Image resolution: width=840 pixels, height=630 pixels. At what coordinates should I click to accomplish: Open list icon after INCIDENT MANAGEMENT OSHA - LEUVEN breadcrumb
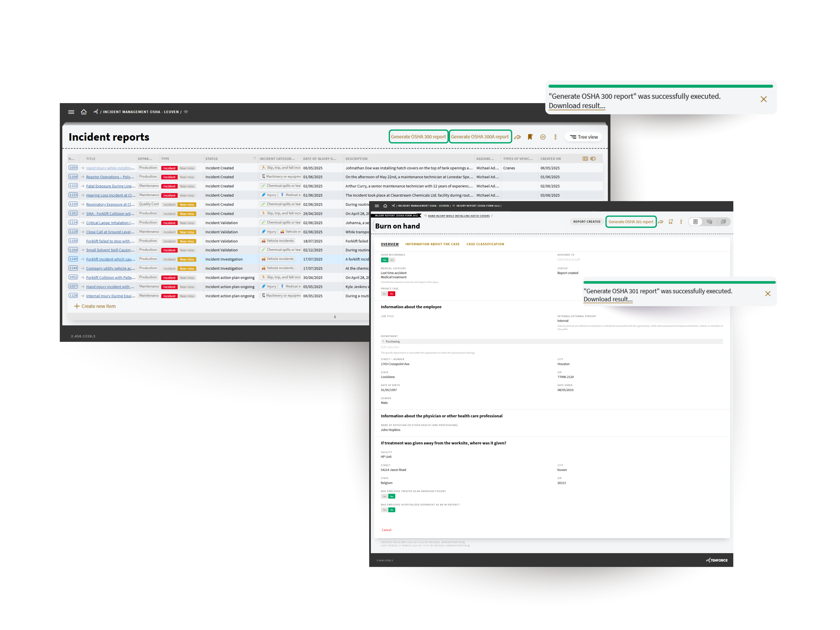186,112
